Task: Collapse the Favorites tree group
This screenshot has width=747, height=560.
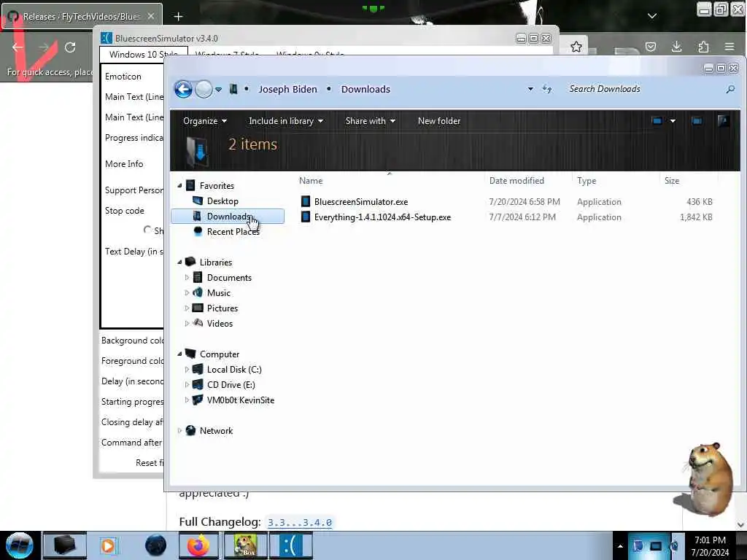Action: click(x=179, y=185)
